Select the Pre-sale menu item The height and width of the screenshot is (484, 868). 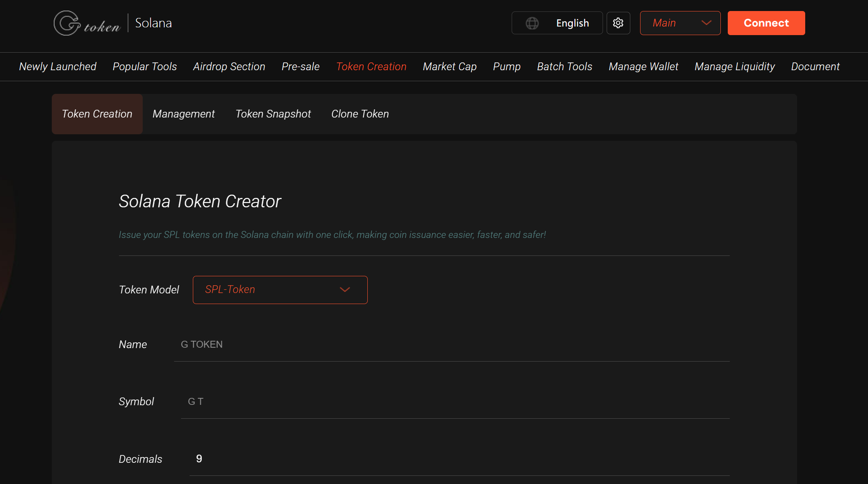click(300, 67)
